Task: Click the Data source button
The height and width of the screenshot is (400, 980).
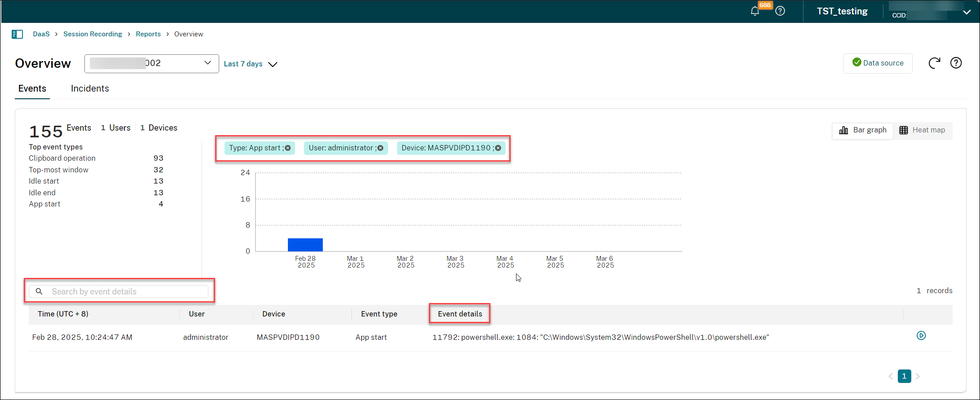Action: click(x=878, y=63)
